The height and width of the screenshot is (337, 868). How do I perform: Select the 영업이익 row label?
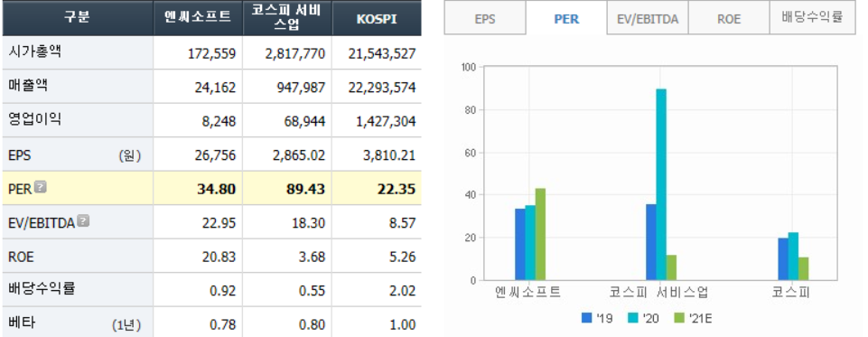point(35,119)
